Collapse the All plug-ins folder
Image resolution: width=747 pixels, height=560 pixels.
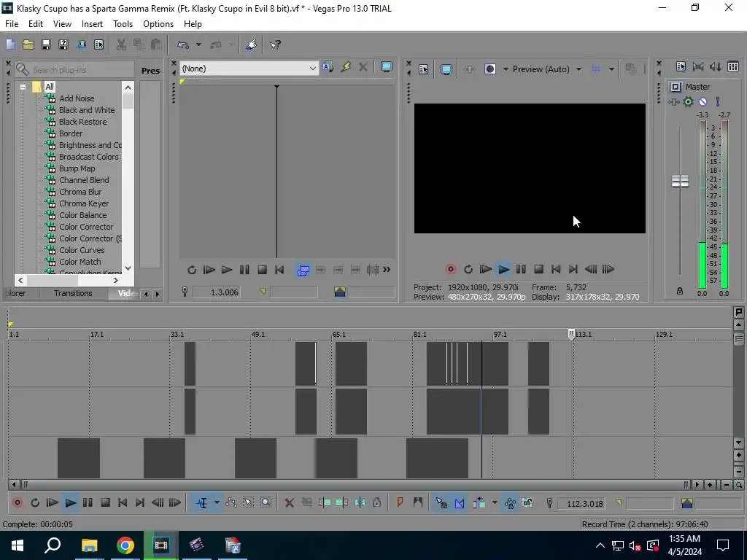tap(23, 87)
